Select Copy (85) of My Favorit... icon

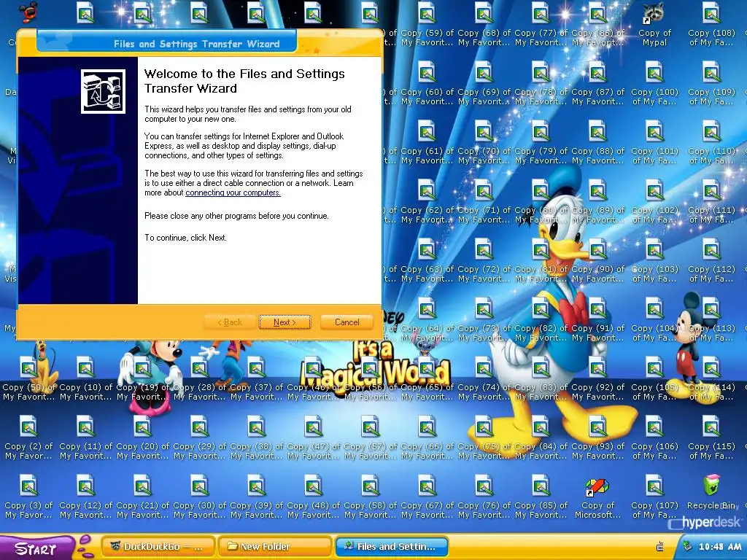tap(541, 485)
